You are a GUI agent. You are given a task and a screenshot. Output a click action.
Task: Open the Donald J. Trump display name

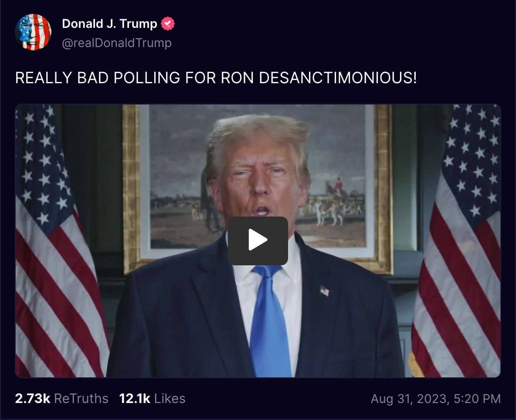(x=109, y=24)
